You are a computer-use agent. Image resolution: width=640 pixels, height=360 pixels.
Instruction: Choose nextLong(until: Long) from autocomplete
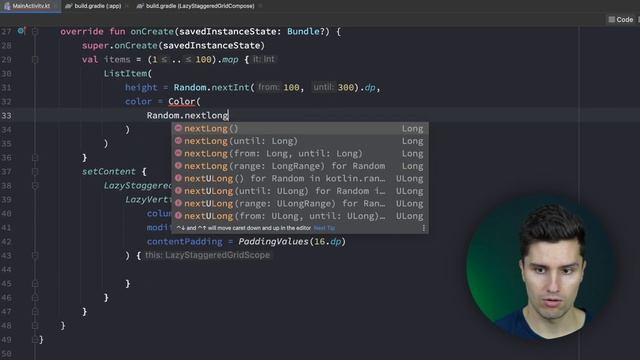click(300, 141)
